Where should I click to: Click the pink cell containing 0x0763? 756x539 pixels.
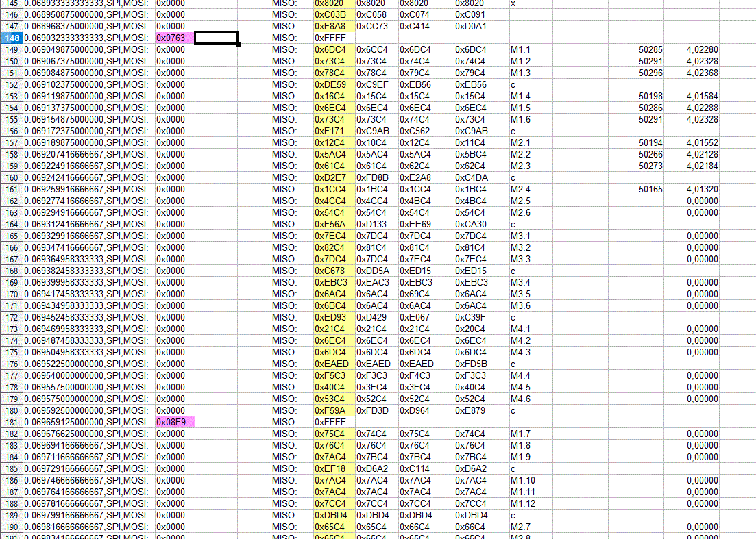coord(174,38)
